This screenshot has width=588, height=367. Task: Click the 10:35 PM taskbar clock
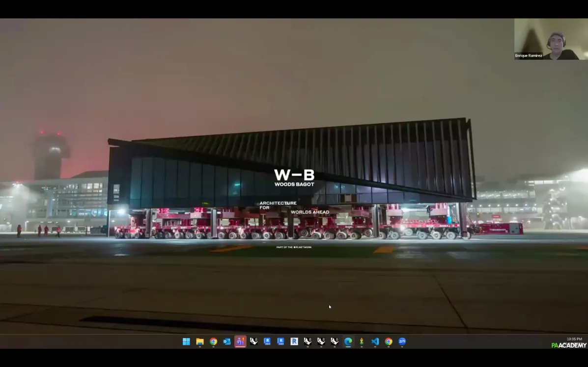574,339
